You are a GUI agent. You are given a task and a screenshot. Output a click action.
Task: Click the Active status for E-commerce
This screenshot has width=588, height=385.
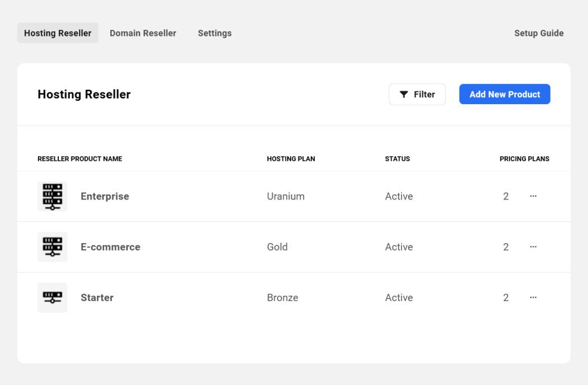(399, 247)
